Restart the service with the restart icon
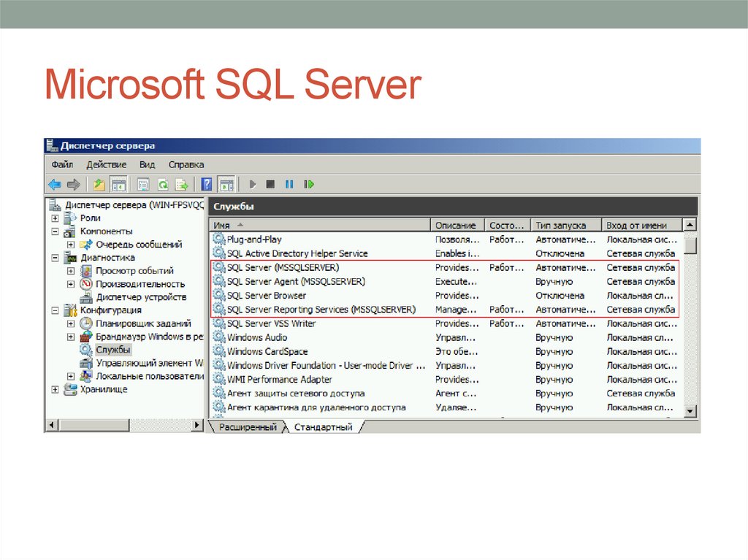Screen dimensions: 748x560 (x=309, y=185)
